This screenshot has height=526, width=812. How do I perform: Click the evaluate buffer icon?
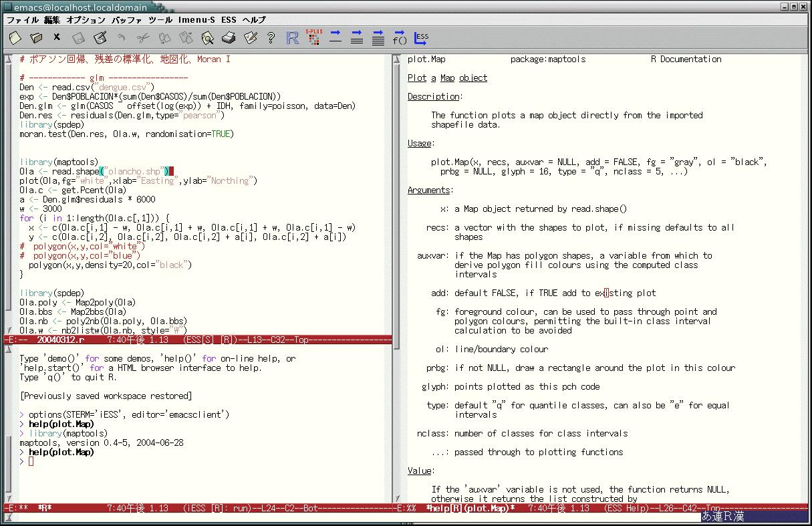coord(378,37)
